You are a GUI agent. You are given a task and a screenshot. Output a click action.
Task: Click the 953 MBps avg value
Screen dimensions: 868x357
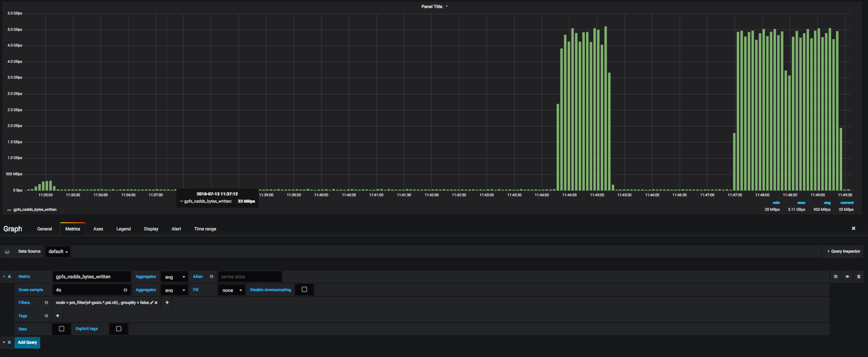tap(822, 209)
